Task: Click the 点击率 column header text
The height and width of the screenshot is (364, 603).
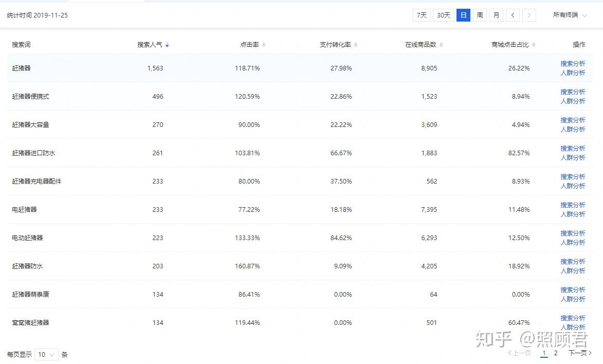Action: click(x=250, y=45)
